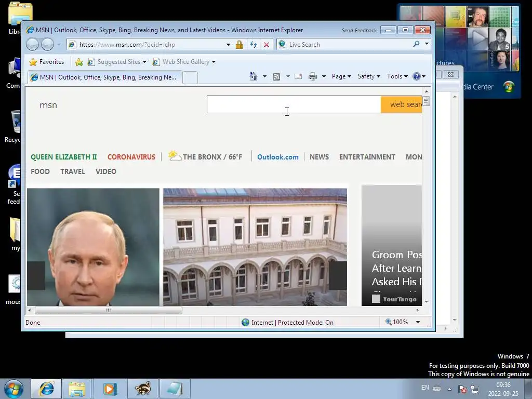Open the Page menu
This screenshot has height=399, width=532.
[x=341, y=76]
